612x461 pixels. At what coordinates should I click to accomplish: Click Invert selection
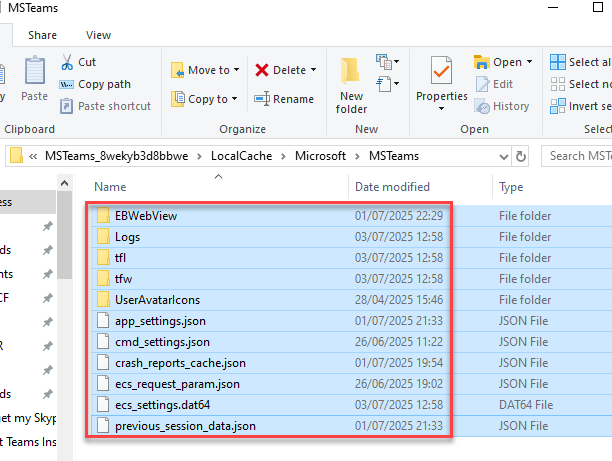click(580, 106)
